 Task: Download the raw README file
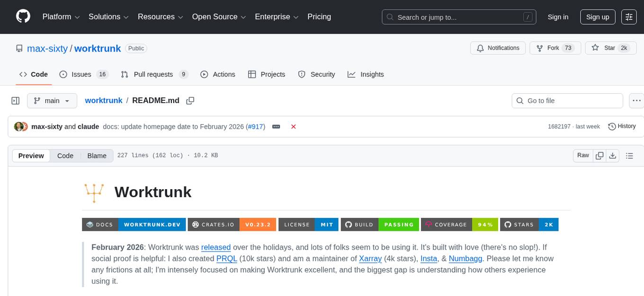(613, 155)
